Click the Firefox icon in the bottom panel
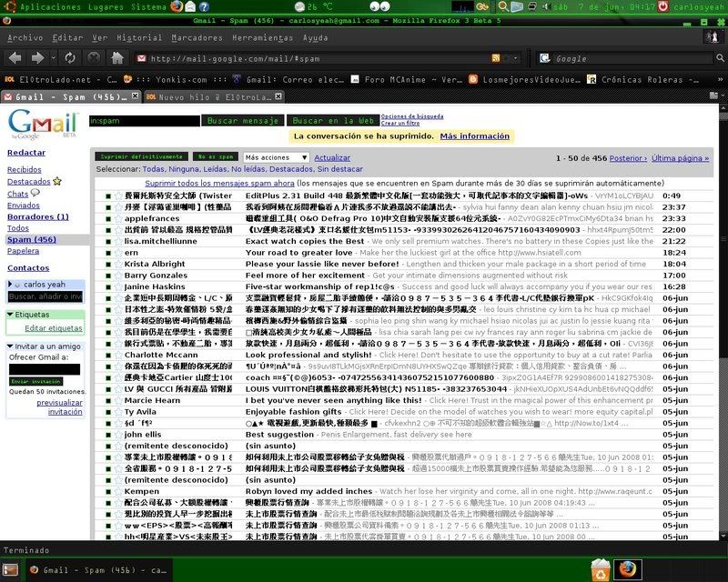Screen dimensions: 728x582 627,569
